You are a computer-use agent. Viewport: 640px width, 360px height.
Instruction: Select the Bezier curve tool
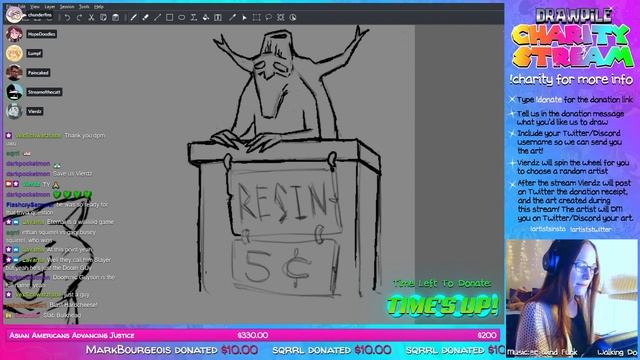[193, 18]
